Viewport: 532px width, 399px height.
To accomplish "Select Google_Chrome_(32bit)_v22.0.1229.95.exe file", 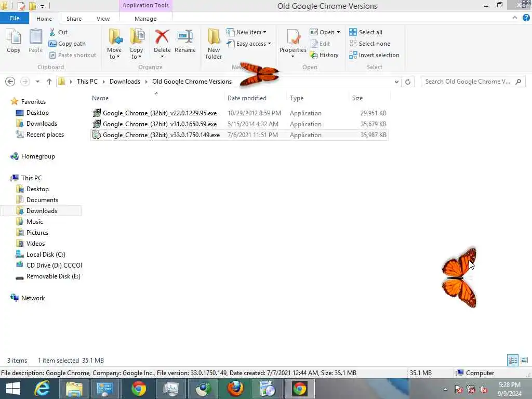I will [239, 113].
